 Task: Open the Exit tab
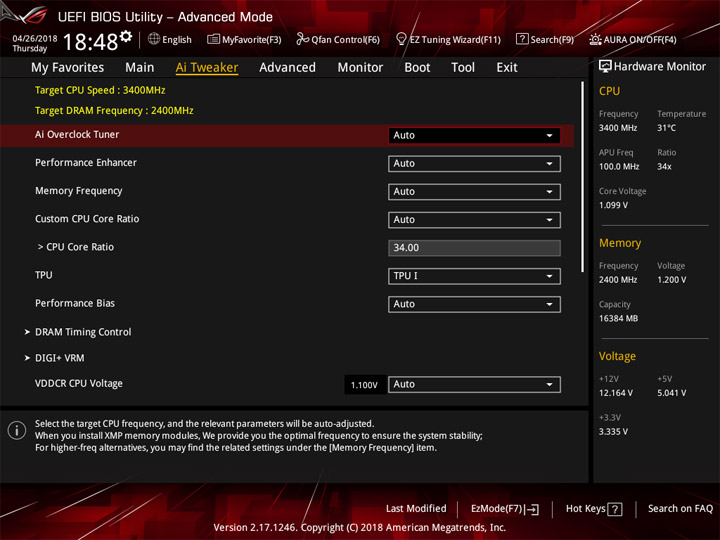tap(507, 68)
